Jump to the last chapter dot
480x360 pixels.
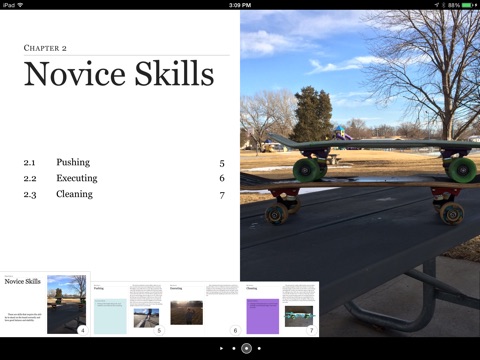click(x=259, y=348)
